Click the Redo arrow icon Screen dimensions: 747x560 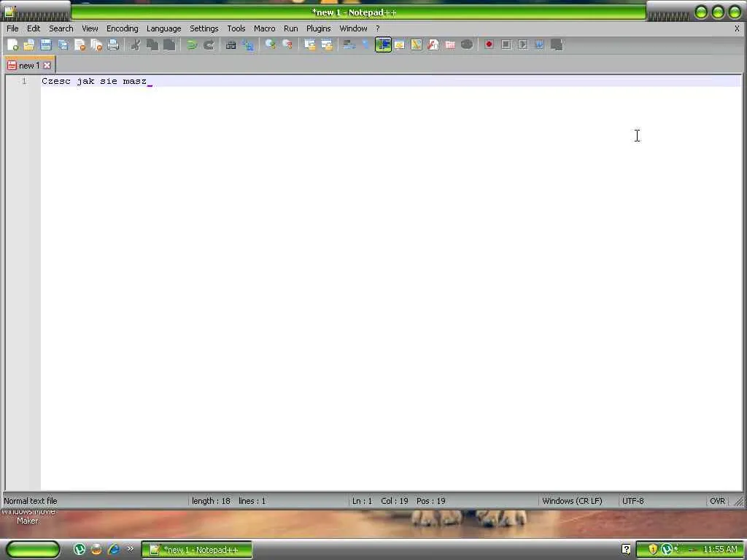click(209, 44)
